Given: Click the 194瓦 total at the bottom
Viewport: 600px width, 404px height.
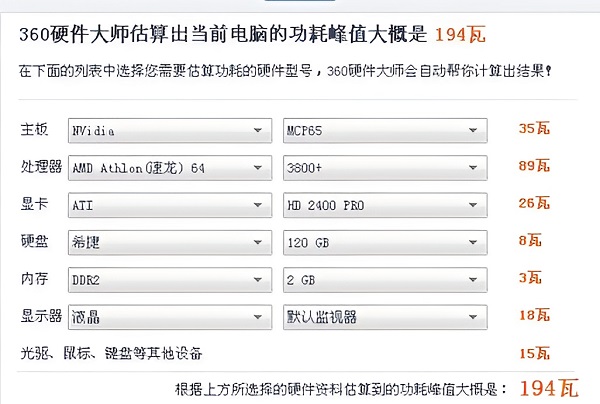Looking at the screenshot, I should coord(549,388).
